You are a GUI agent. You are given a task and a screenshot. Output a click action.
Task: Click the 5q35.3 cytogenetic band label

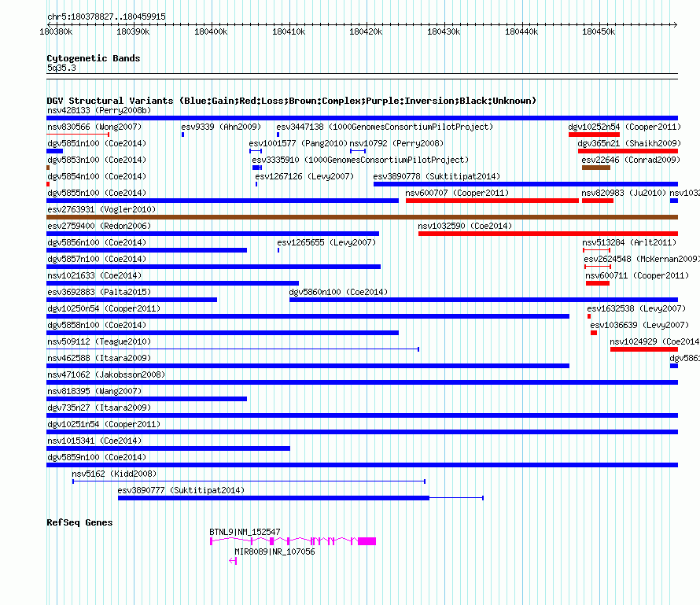61,68
